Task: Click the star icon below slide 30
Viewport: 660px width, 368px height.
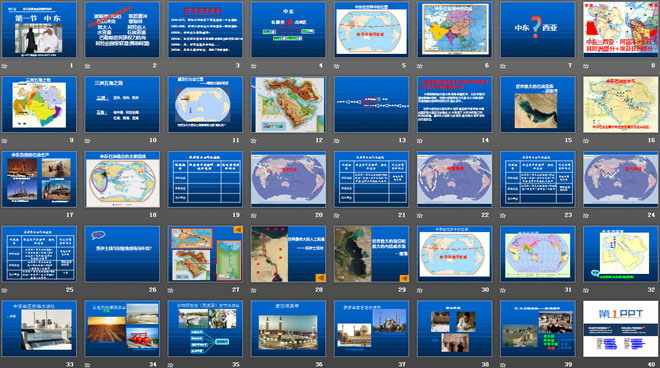Action: pos(420,290)
